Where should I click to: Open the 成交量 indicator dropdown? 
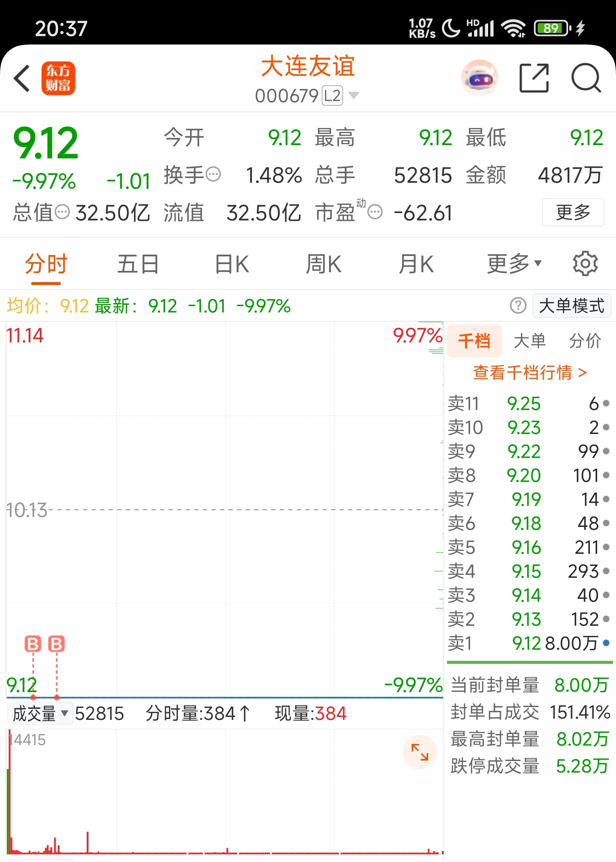[40, 713]
